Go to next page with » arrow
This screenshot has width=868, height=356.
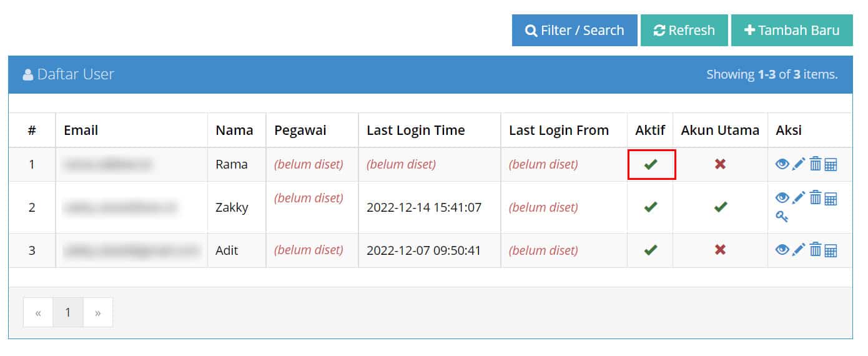point(98,312)
